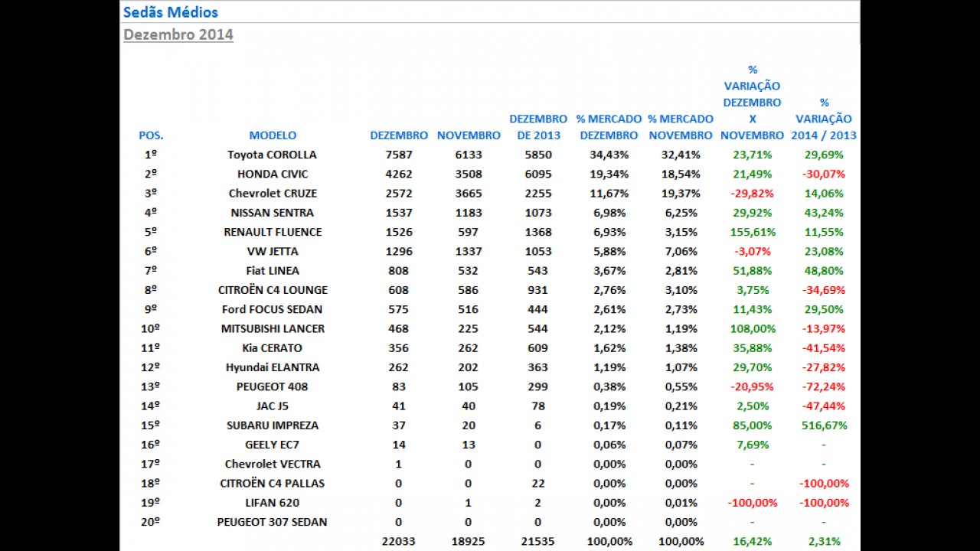Select the 'Chevrolet CRUZE' model cell
This screenshot has height=551, width=980.
pyautogui.click(x=273, y=194)
